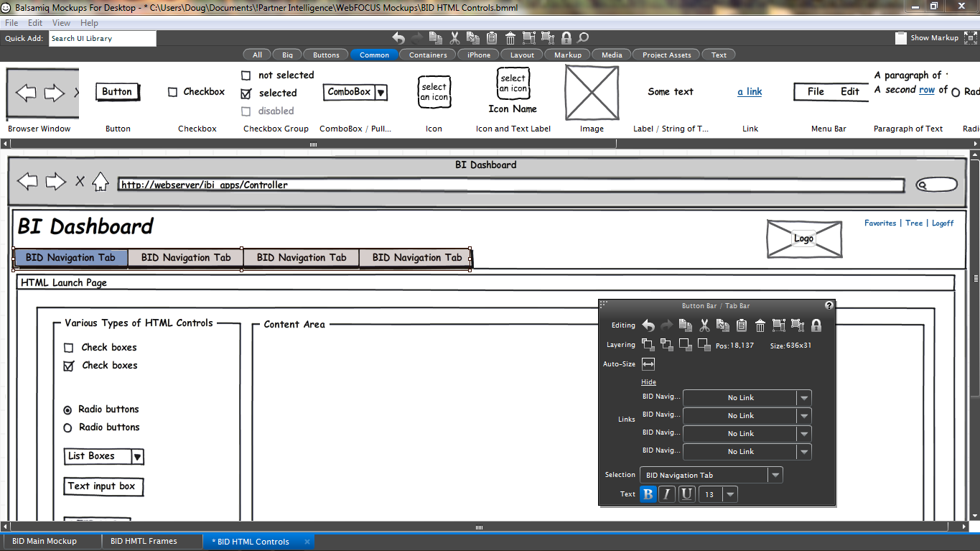This screenshot has width=980, height=551.
Task: Open search with the magnifier toolbar icon
Action: coord(583,38)
